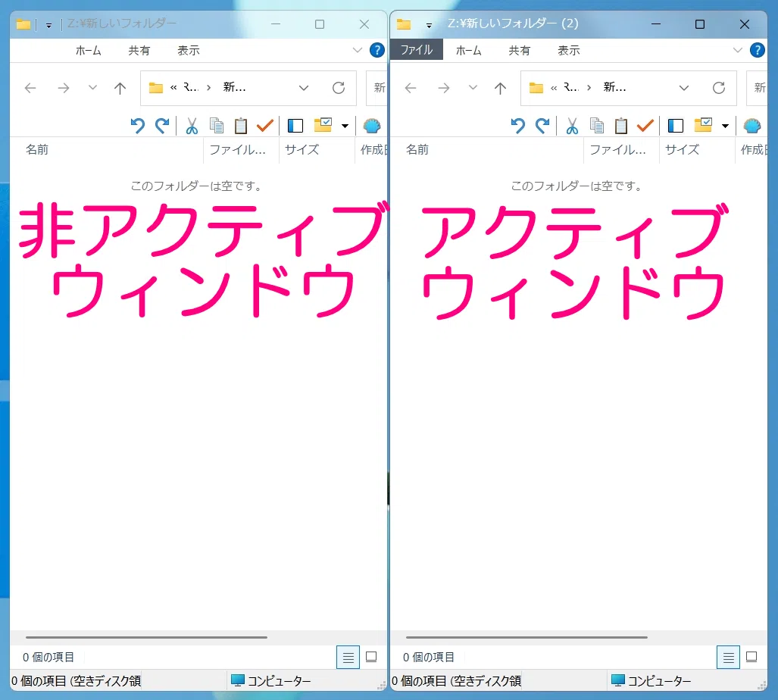
Task: Click Paste clipboard icon in right window
Action: 621,126
